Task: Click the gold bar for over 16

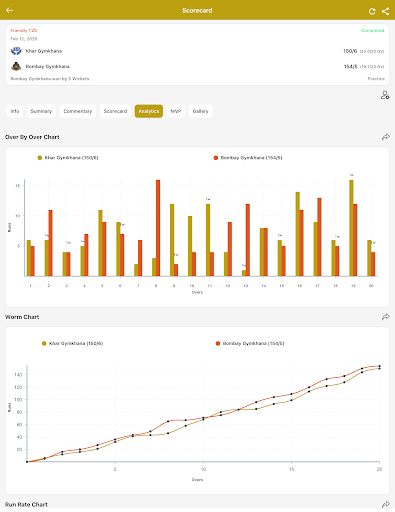Action: [x=298, y=234]
